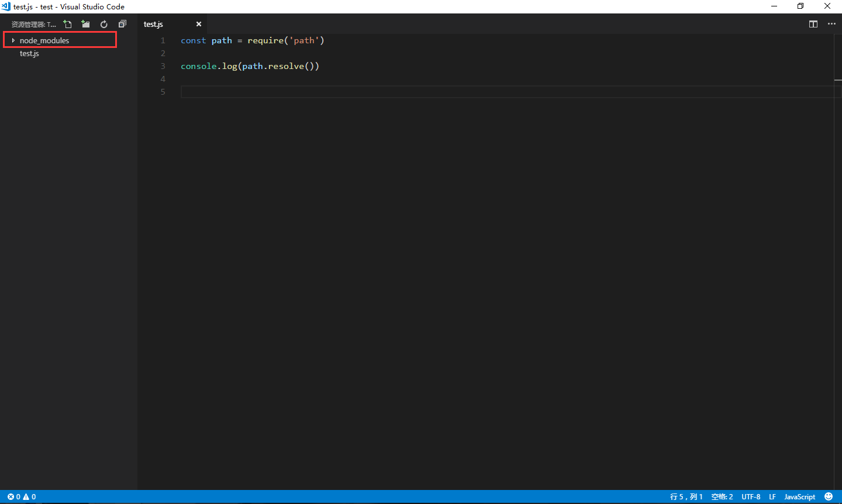Open indentation settings showing 空格: 2
This screenshot has height=504, width=842.
pos(722,496)
